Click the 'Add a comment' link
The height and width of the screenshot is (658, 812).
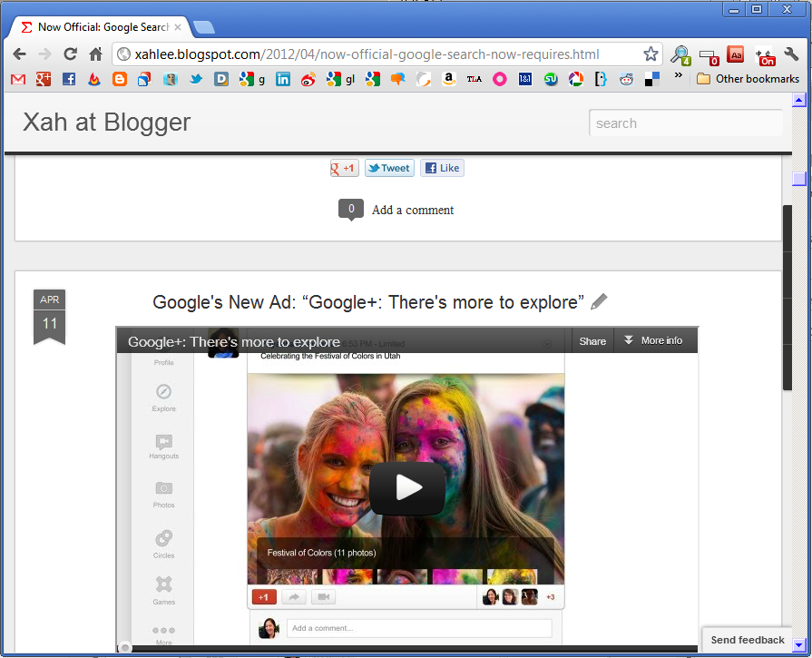pos(413,210)
